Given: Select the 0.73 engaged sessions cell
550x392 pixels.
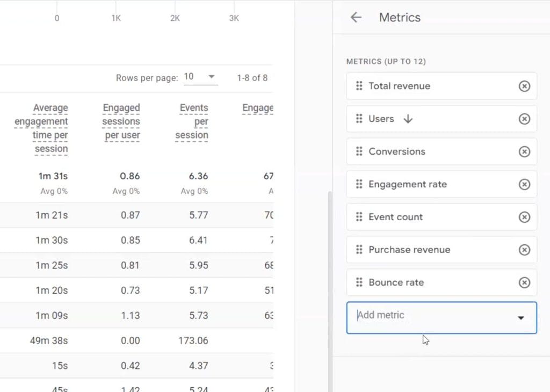Looking at the screenshot, I should tap(130, 291).
